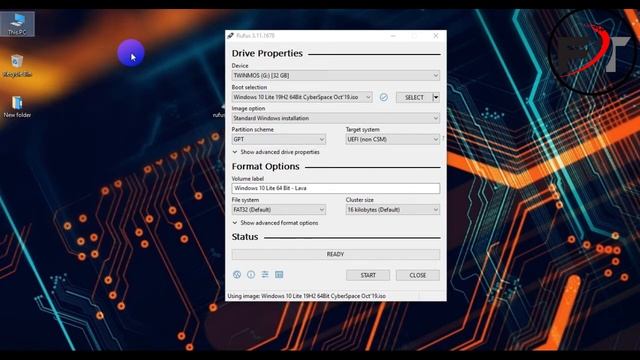640x360 pixels.
Task: Open the Target system UEFI dropdown
Action: pyautogui.click(x=393, y=139)
